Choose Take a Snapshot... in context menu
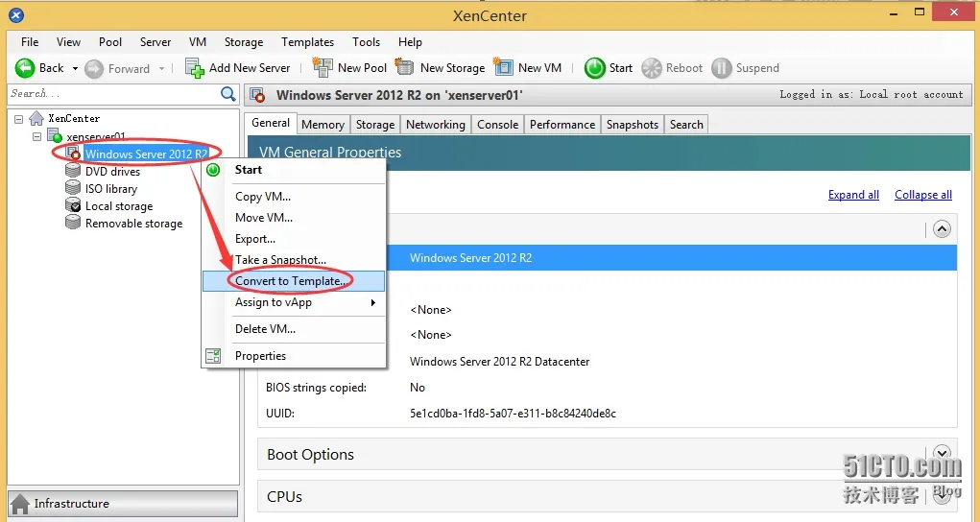This screenshot has width=980, height=522. pyautogui.click(x=293, y=259)
